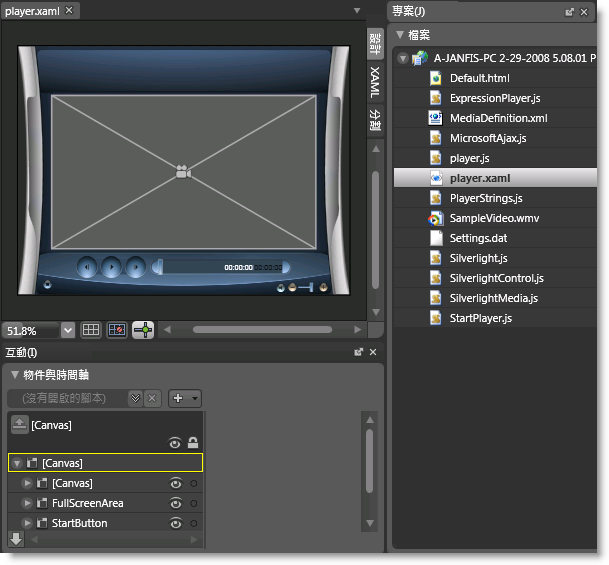The width and height of the screenshot is (609, 565).
Task: Click the pop-out icon of the 互動 panel
Action: click(358, 352)
